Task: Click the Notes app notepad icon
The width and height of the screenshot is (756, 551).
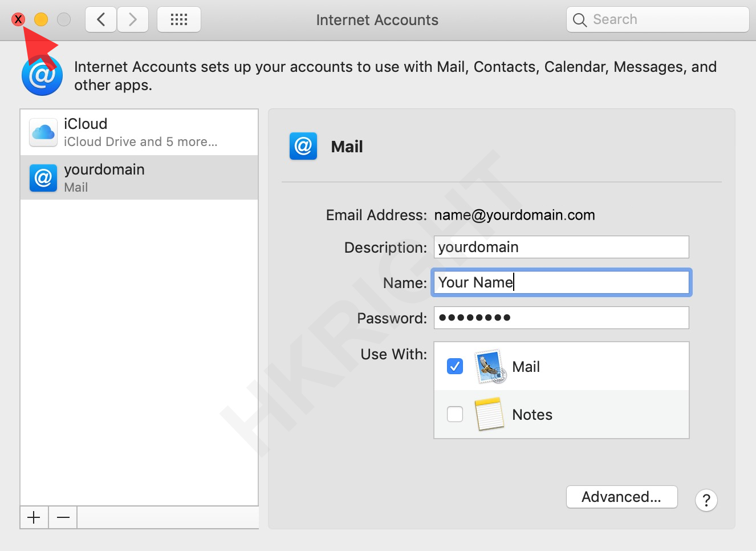Action: pyautogui.click(x=490, y=414)
